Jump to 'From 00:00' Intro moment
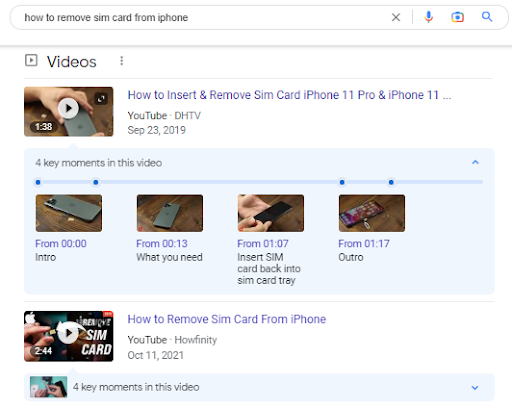The image size is (512, 408). coord(61,244)
